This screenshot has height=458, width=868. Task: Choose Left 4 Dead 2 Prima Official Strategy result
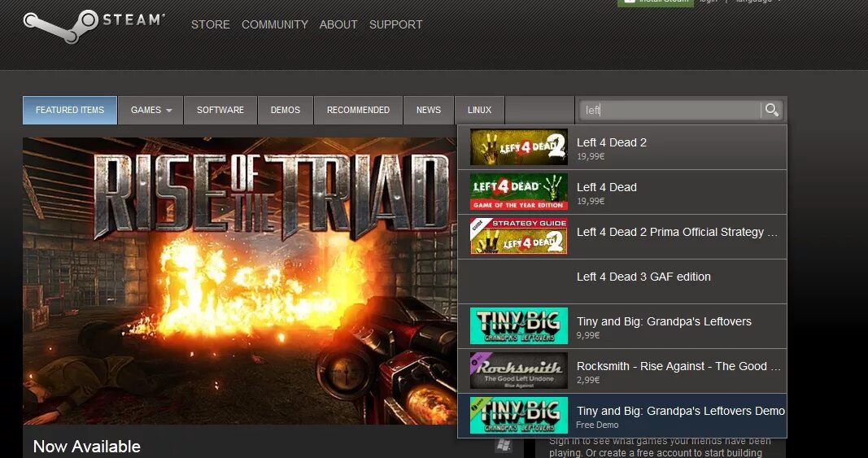tap(622, 237)
